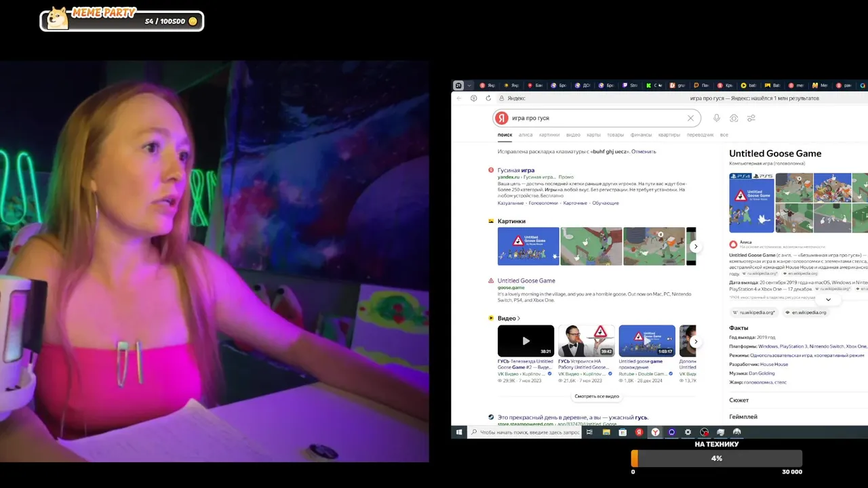Open the 'финансы' search category

click(641, 135)
